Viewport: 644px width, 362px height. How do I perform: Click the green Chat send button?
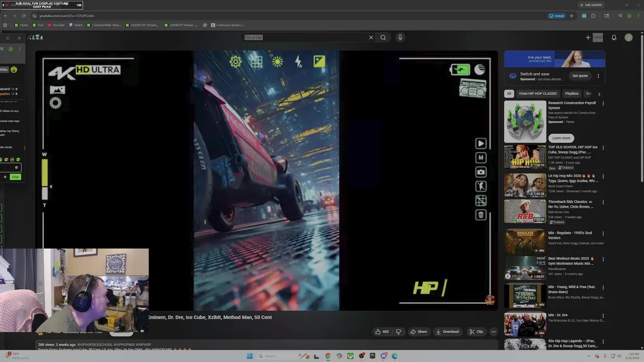point(15,177)
